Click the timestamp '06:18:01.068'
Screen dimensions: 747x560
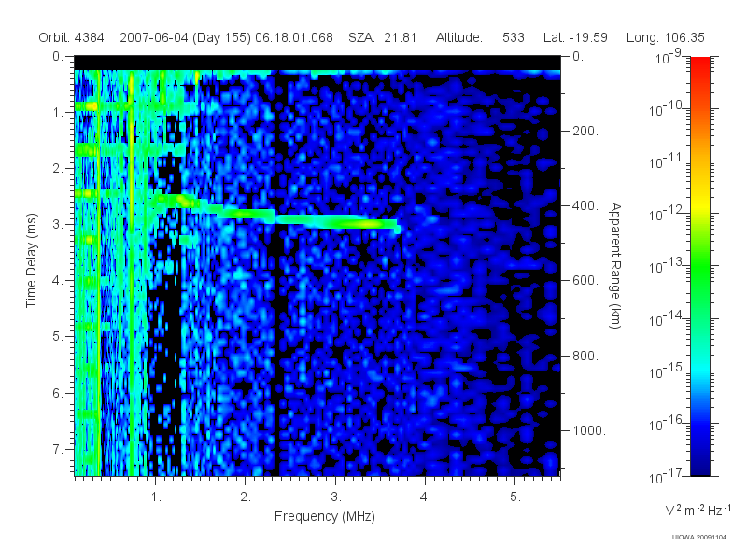[294, 37]
